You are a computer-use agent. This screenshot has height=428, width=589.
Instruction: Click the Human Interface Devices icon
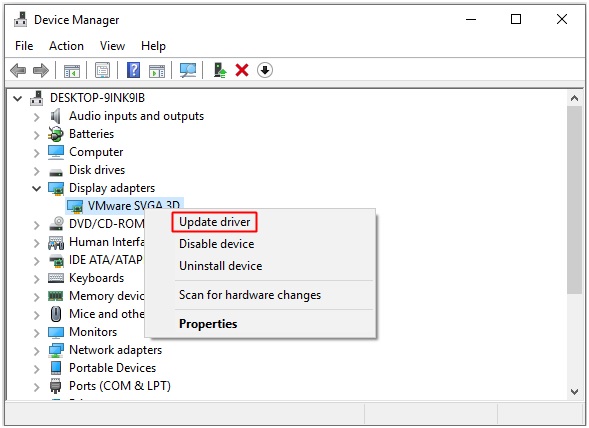[x=56, y=242]
